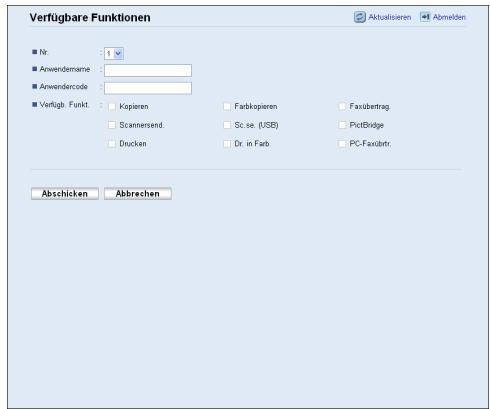Enable the Dr. in Farb. checkbox
Image resolution: width=490 pixels, height=409 pixels.
(x=227, y=144)
